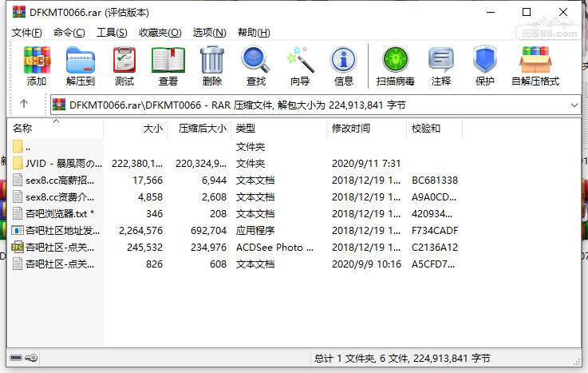This screenshot has height=373, width=588.
Task: Open the 工具(S) menu
Action: click(x=112, y=33)
